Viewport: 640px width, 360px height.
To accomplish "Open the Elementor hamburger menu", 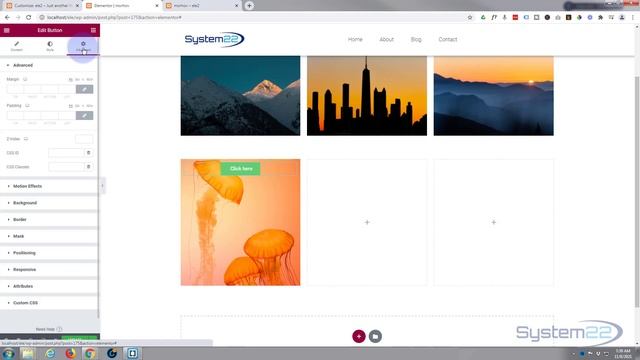I will pyautogui.click(x=7, y=30).
